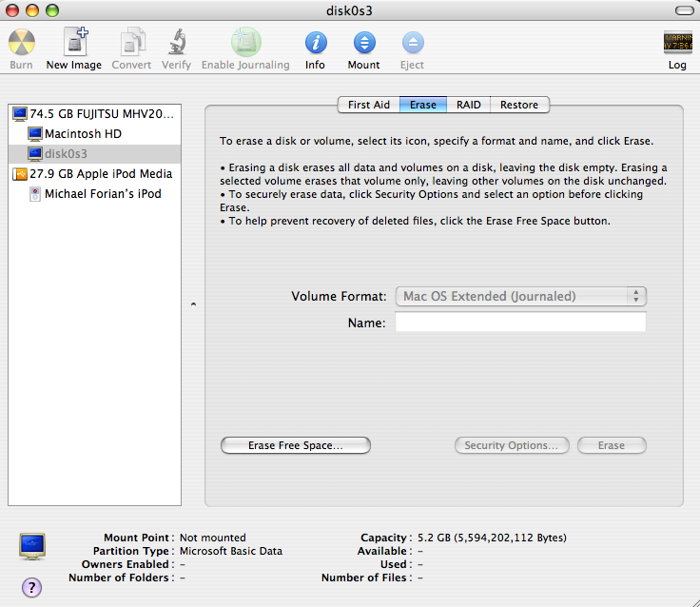The image size is (700, 607).
Task: Switch to the Erase tab
Action: coord(423,105)
